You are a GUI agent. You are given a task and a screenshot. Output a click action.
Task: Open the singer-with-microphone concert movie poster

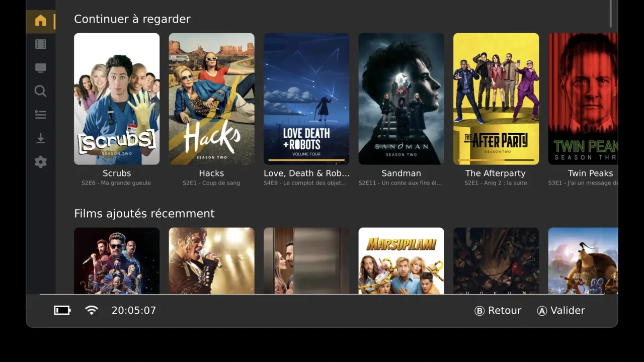[x=212, y=261]
